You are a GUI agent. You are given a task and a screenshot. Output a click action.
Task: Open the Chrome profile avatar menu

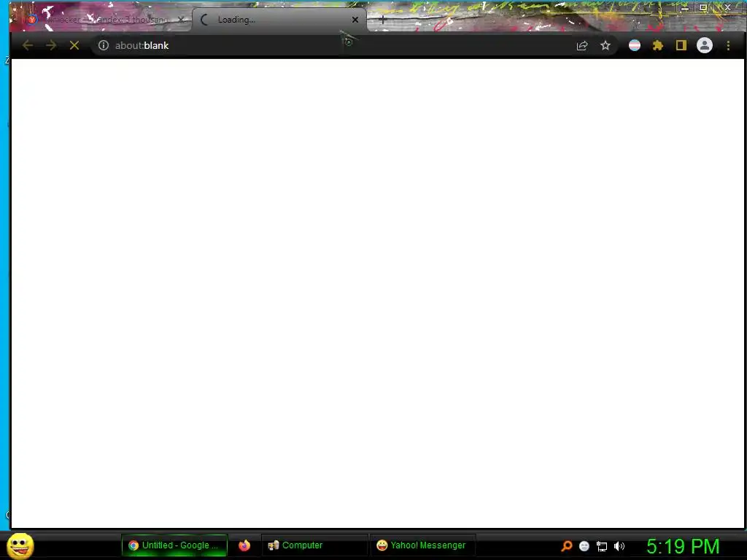705,45
